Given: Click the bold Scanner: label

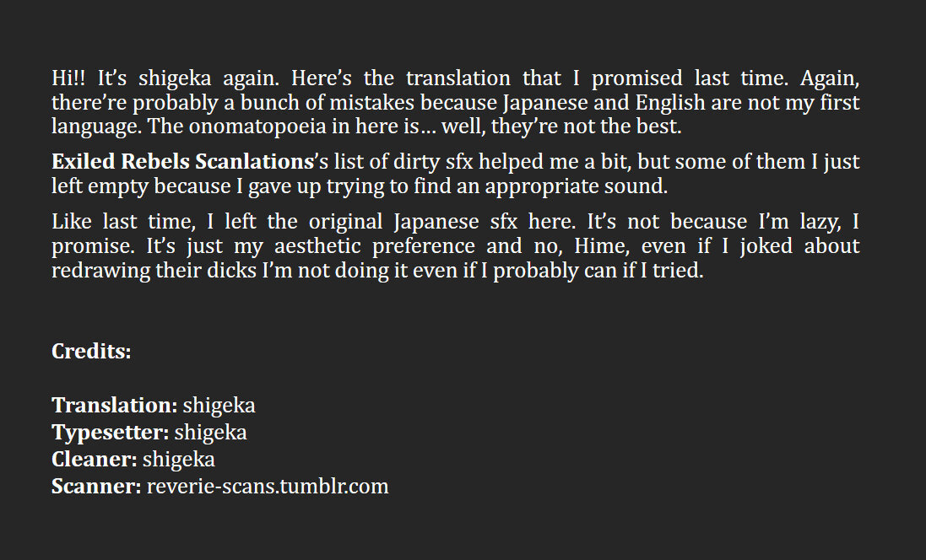Looking at the screenshot, I should tap(96, 487).
